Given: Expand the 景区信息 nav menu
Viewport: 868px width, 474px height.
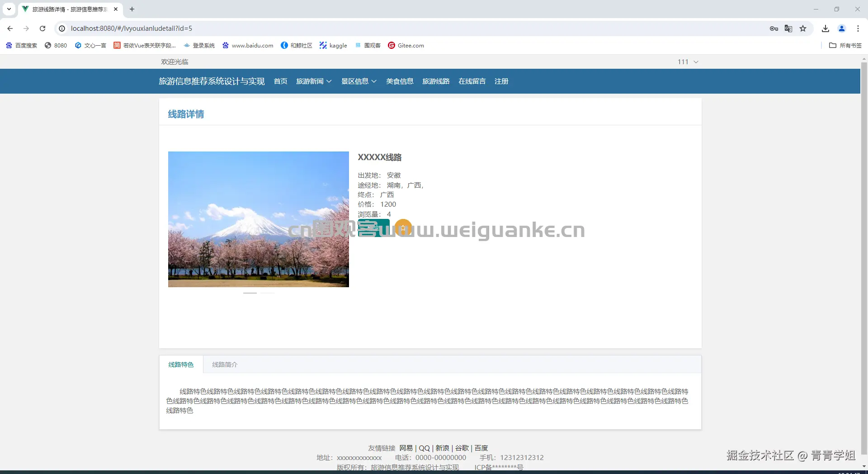Looking at the screenshot, I should (359, 81).
